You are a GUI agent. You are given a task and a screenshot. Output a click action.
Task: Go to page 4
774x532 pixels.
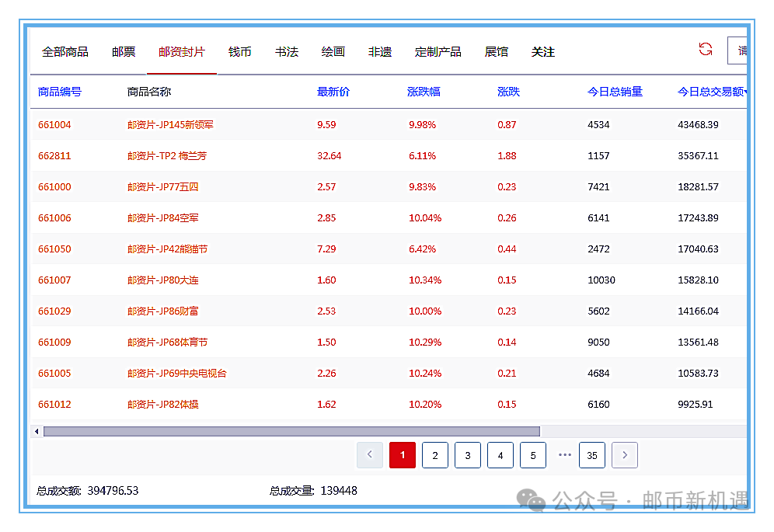point(500,455)
